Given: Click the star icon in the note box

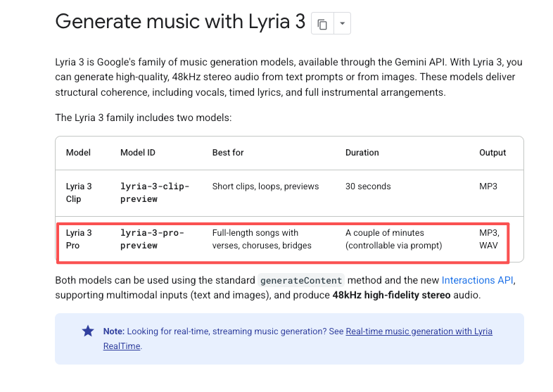Looking at the screenshot, I should tap(88, 331).
